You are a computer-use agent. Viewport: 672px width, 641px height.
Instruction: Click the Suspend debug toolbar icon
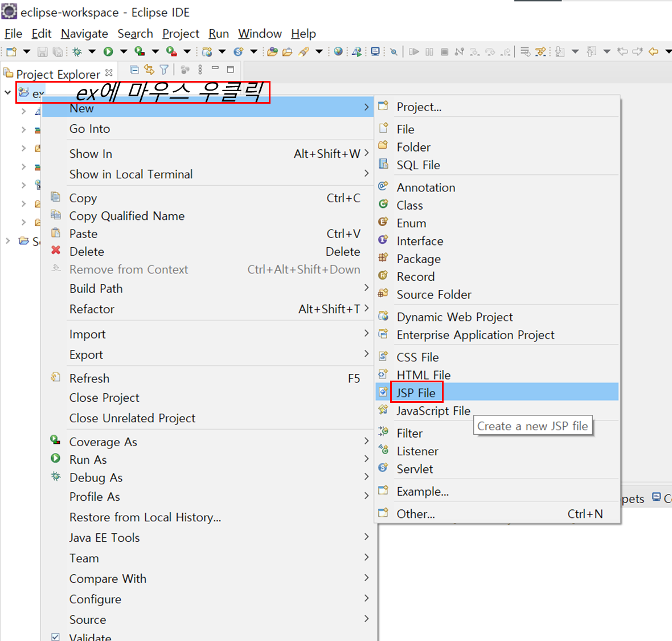[x=429, y=52]
